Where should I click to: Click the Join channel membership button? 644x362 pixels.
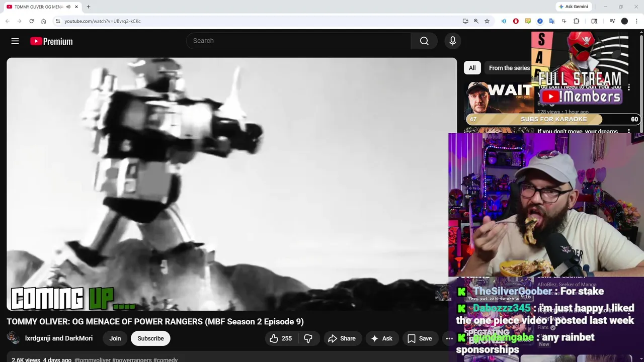(115, 338)
